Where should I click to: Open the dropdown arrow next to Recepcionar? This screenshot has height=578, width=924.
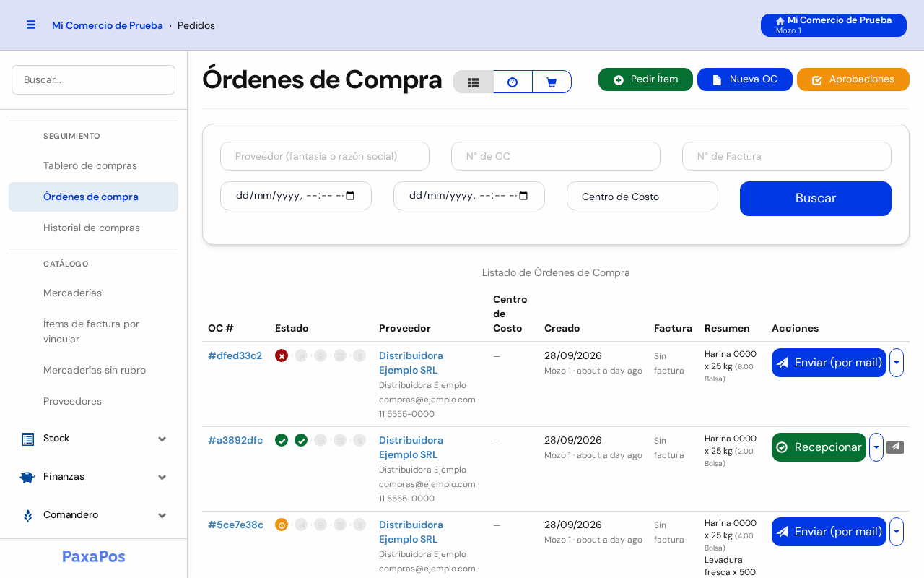pyautogui.click(x=876, y=447)
